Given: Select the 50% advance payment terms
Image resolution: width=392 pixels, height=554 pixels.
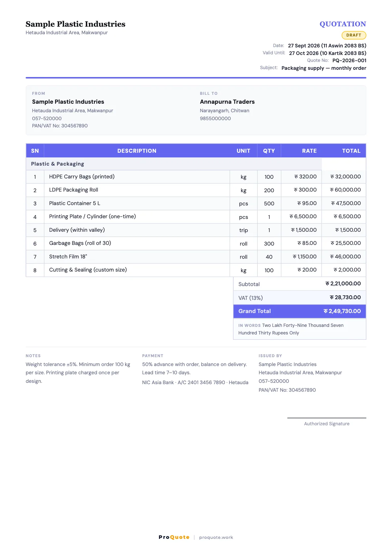Looking at the screenshot, I should click(x=195, y=369).
